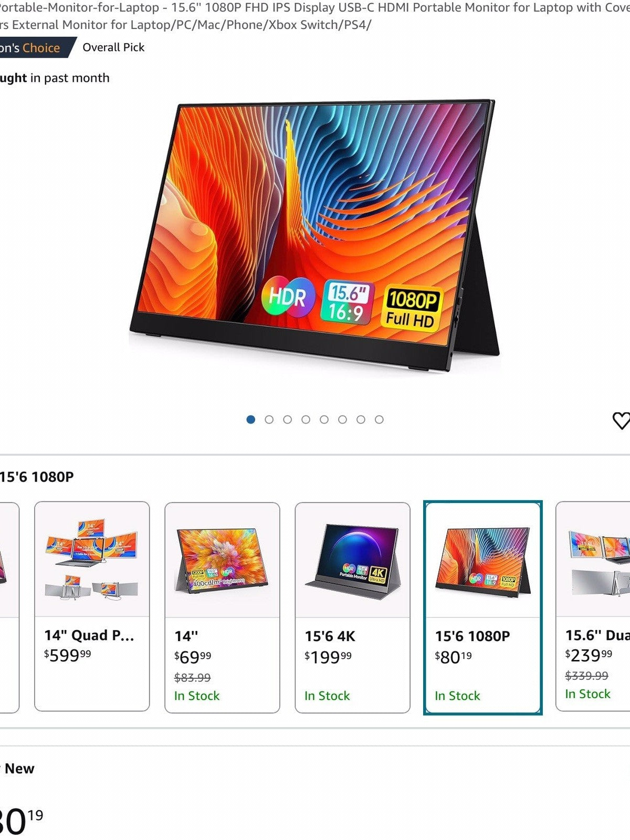The height and width of the screenshot is (840, 630).
Task: Choose the 15'6 4K variant option
Action: pos(352,607)
